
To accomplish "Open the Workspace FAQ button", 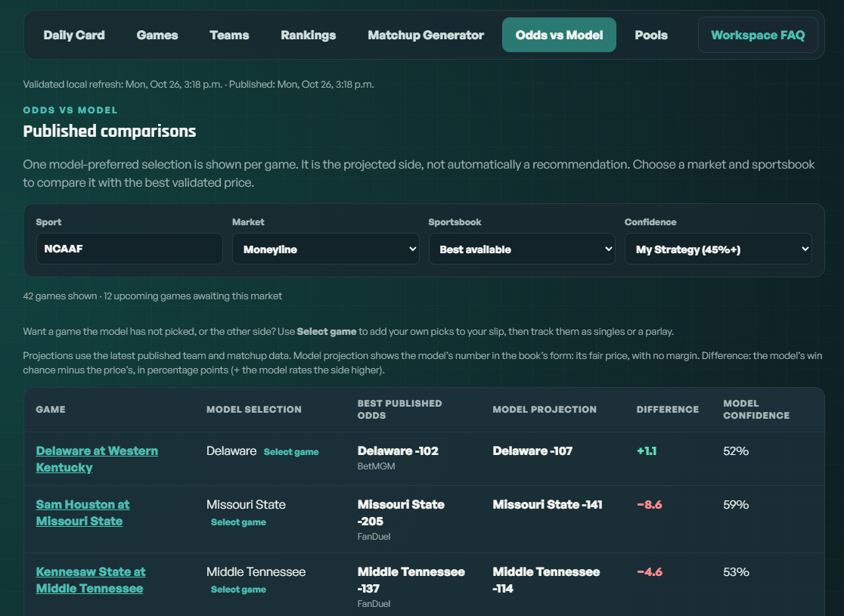I will coord(758,35).
